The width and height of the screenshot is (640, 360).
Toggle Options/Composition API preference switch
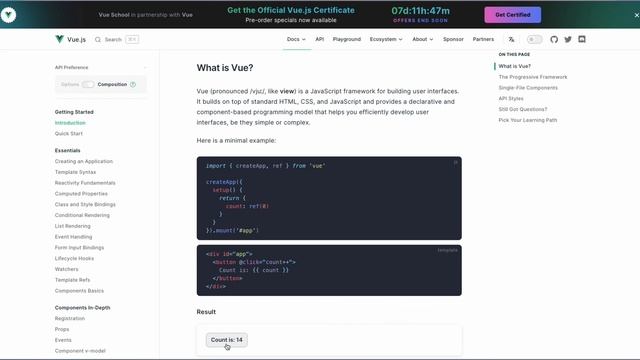pos(88,84)
